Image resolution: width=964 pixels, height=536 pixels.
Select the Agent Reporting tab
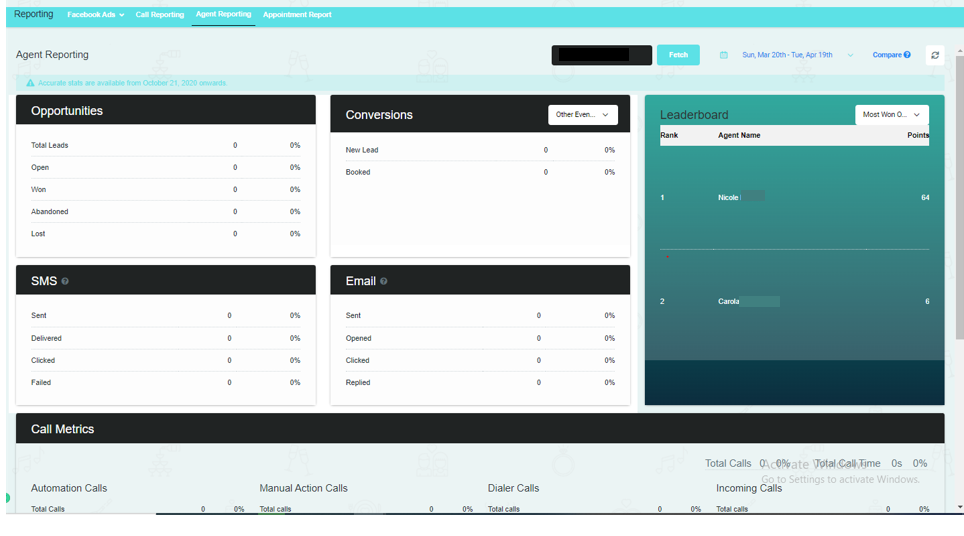[223, 14]
